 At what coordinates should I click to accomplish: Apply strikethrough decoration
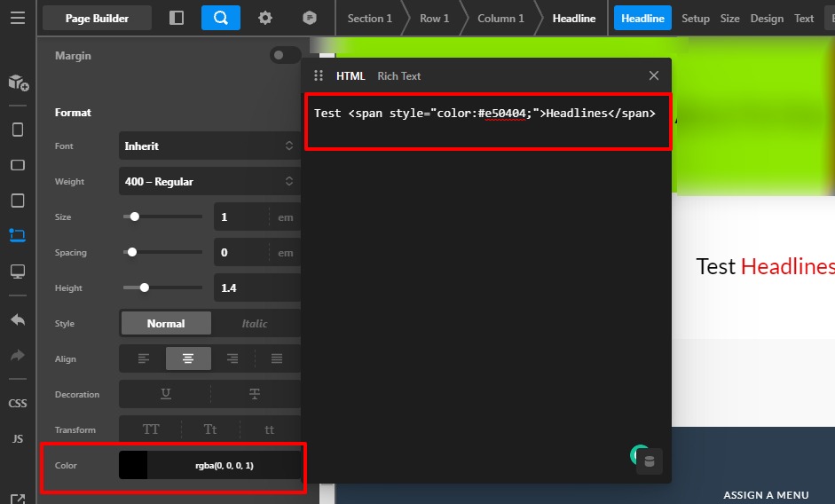click(255, 394)
